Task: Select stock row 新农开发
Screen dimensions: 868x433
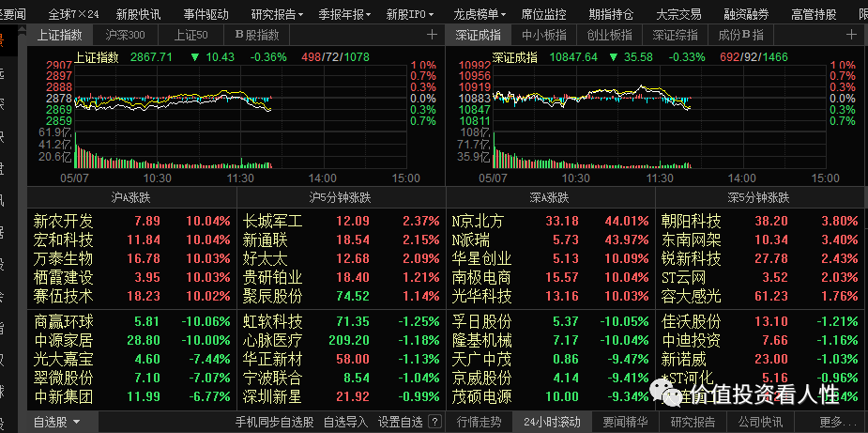Action: [131, 222]
